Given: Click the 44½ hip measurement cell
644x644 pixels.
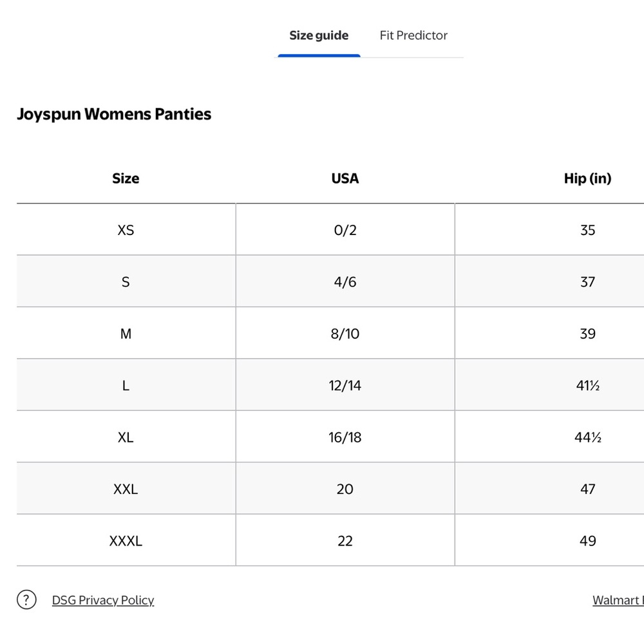Looking at the screenshot, I should tap(587, 437).
